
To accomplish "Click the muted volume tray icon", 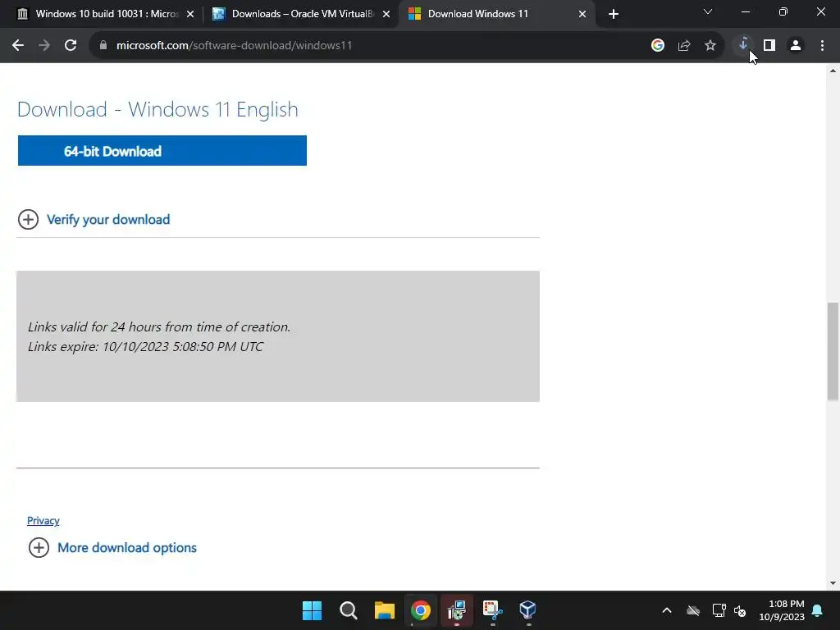I will tap(740, 610).
